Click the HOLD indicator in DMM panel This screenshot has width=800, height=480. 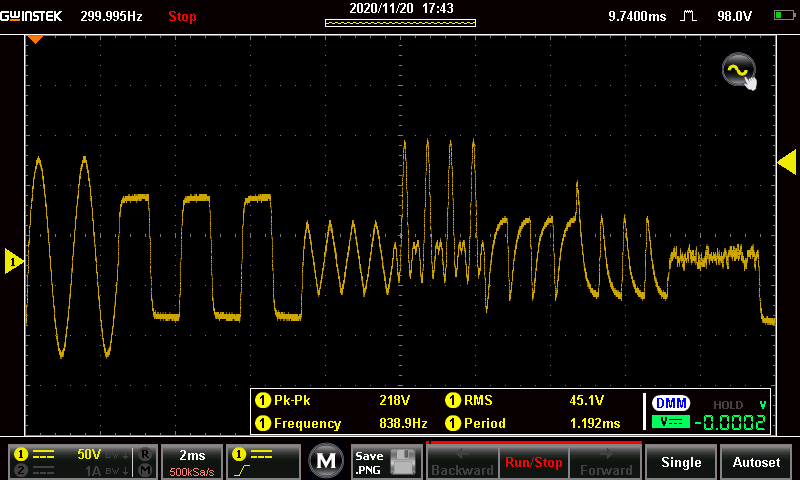(x=728, y=405)
